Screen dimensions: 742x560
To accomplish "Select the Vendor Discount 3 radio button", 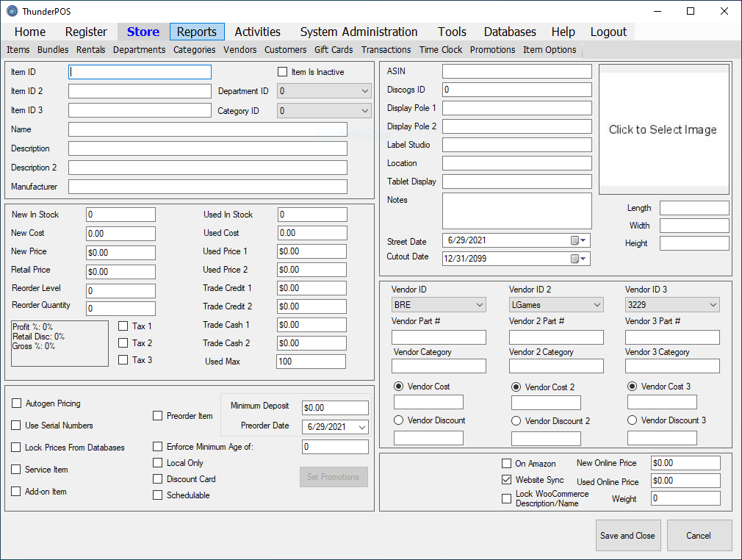I will click(632, 420).
